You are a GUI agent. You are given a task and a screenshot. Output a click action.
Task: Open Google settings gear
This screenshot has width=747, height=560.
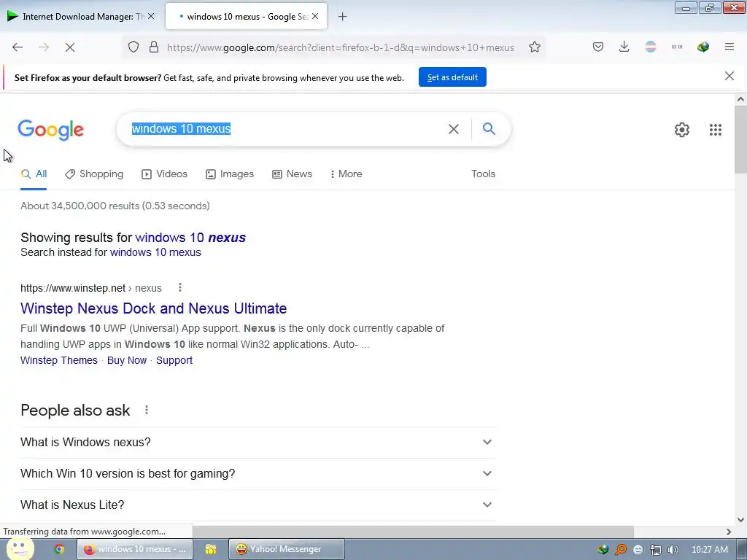[x=682, y=130]
